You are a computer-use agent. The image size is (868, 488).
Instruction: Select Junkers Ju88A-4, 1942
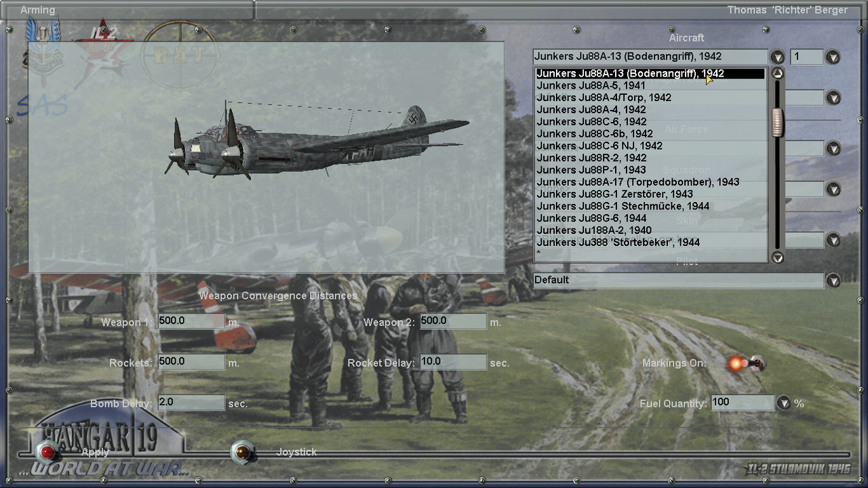tap(650, 110)
